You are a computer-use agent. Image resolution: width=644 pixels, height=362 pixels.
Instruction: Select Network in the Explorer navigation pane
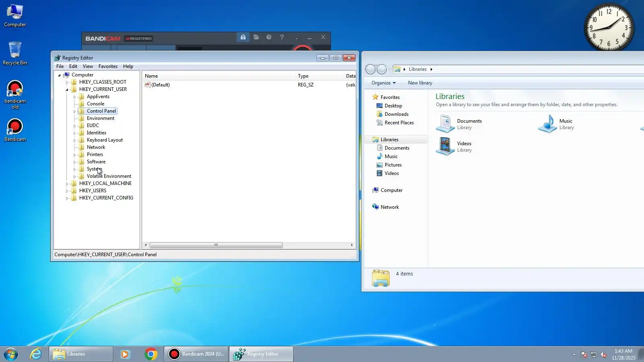point(390,207)
